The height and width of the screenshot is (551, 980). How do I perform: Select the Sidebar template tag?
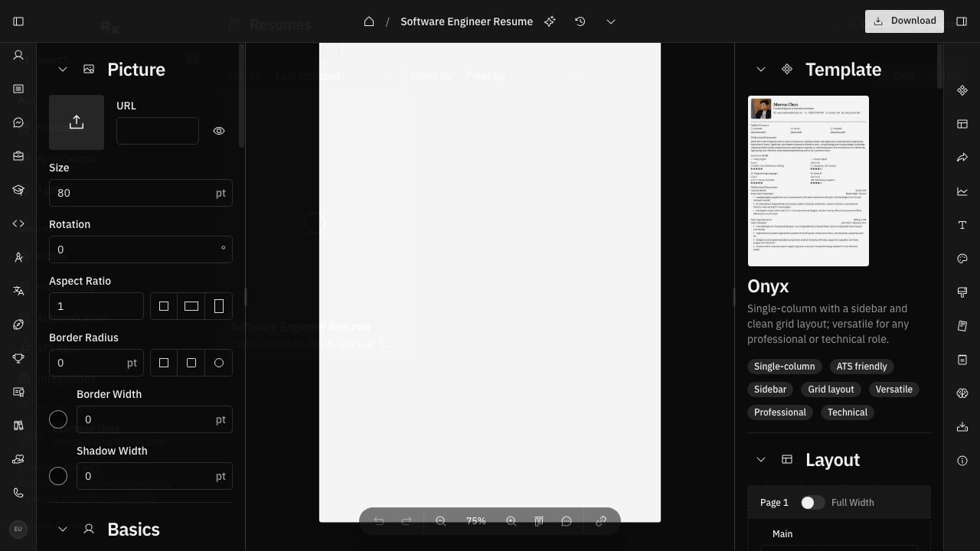pyautogui.click(x=770, y=390)
